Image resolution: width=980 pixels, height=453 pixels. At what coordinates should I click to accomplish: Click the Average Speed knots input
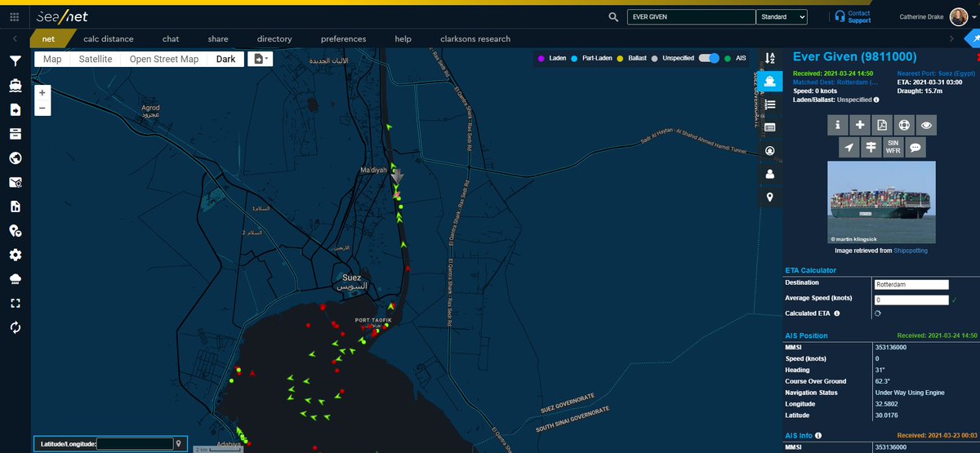click(911, 300)
